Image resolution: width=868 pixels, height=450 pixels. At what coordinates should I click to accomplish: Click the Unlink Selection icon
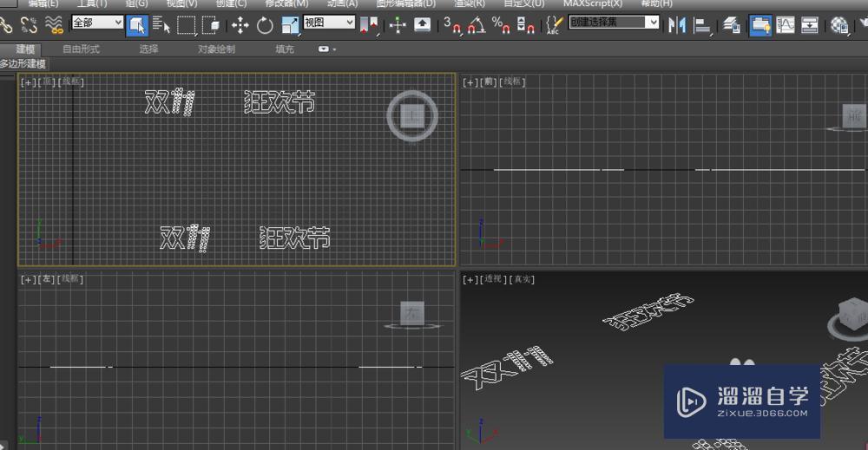coord(29,25)
